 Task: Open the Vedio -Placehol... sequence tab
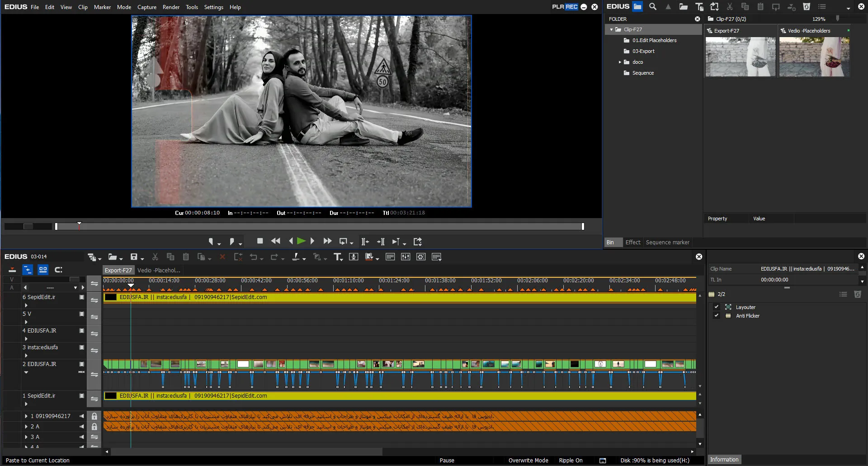(x=159, y=271)
